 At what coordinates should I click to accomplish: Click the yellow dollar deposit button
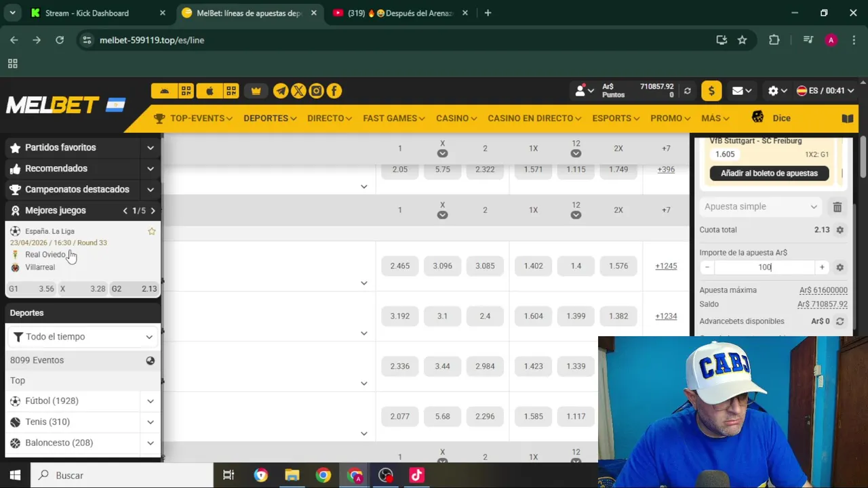(x=711, y=91)
